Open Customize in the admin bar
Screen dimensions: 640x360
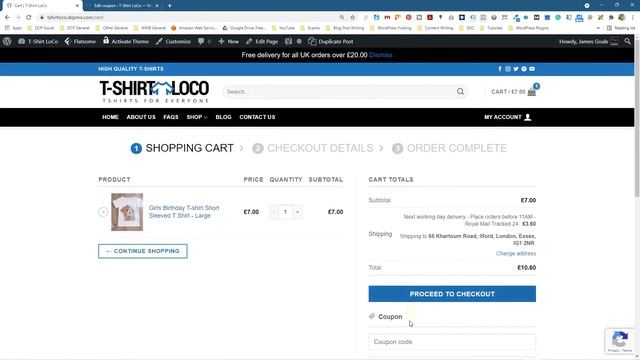click(173, 41)
